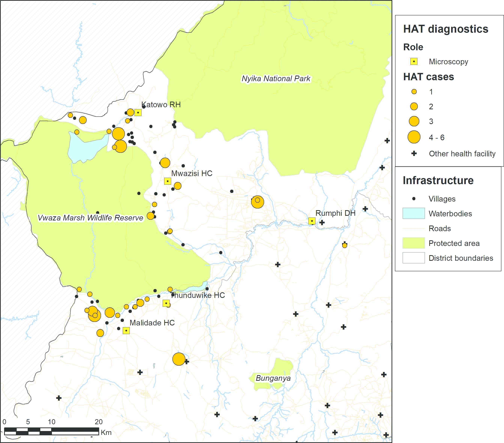
Task: Click the Rumphi DH label
Action: coord(336,213)
